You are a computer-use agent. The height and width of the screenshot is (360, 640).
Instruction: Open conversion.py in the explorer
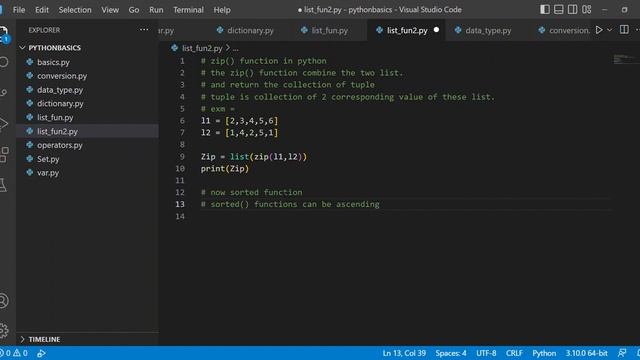(x=62, y=76)
